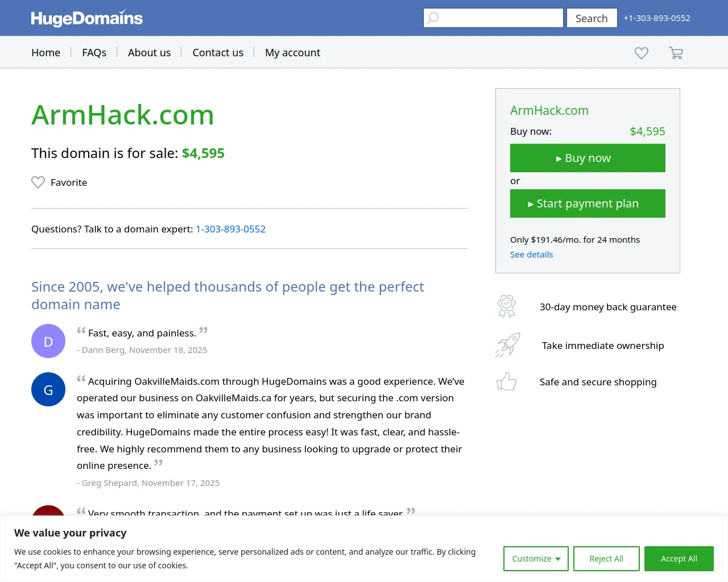Accept all cookies
The image size is (728, 582).
[x=679, y=559]
